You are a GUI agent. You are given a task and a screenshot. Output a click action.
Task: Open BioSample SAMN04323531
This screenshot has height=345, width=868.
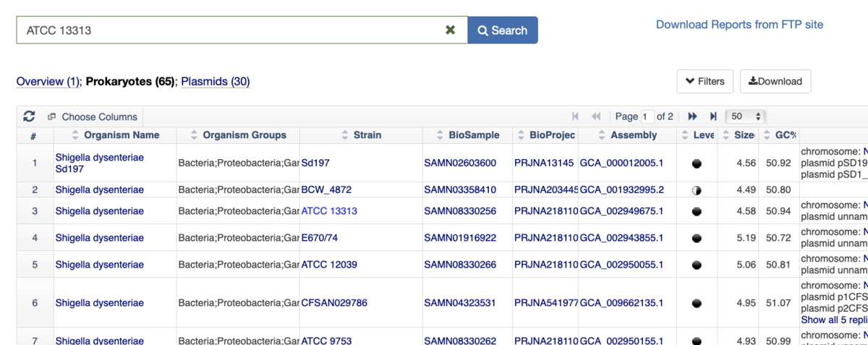(x=460, y=302)
